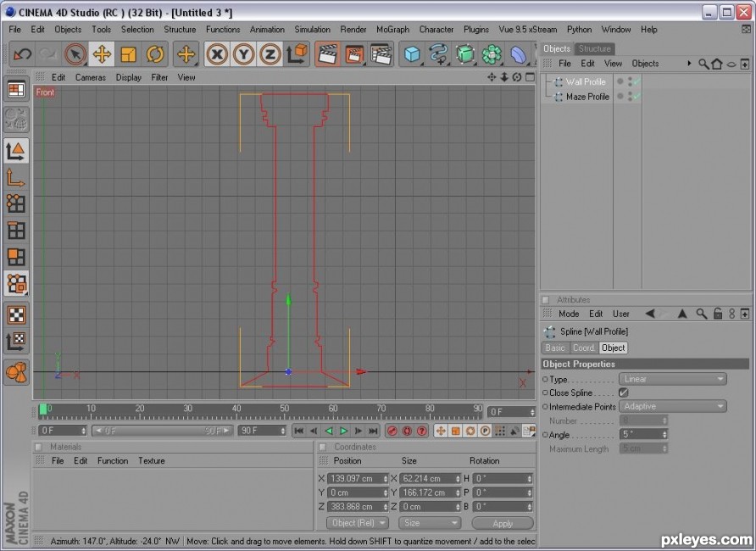Click the current frame 0 F stepper

[83, 431]
